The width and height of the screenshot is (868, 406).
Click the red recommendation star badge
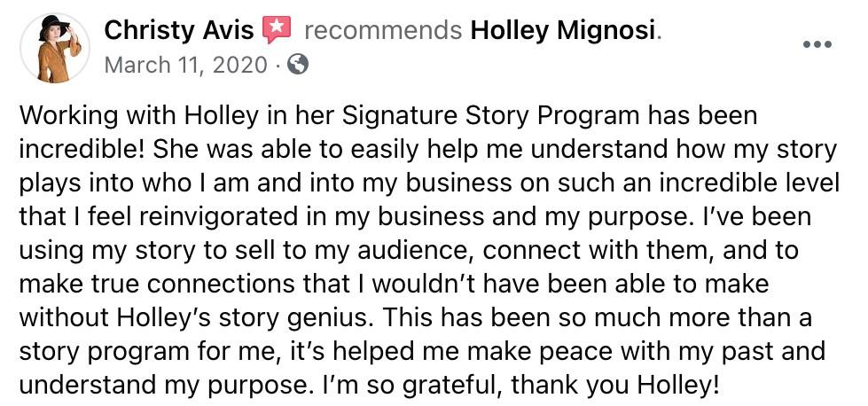tap(277, 29)
